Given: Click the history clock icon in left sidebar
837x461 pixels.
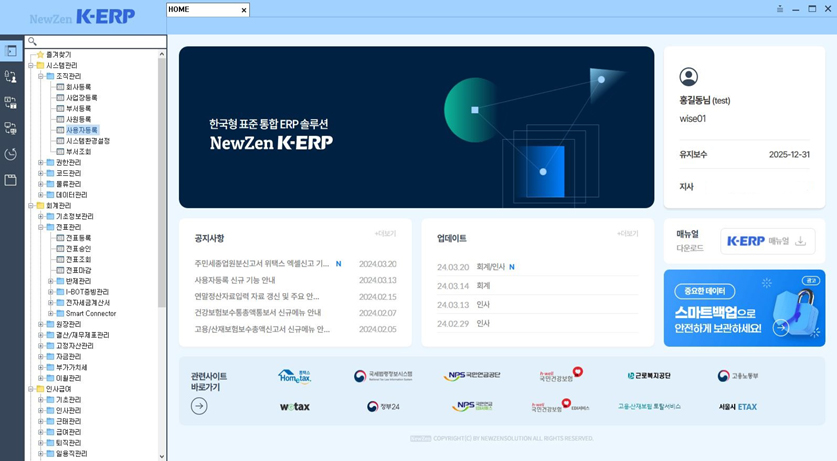Looking at the screenshot, I should point(11,154).
